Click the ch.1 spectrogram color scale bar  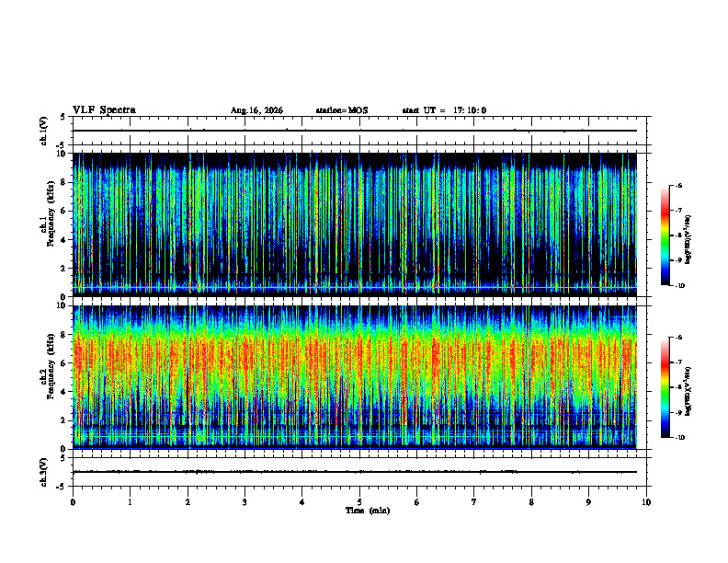point(665,236)
